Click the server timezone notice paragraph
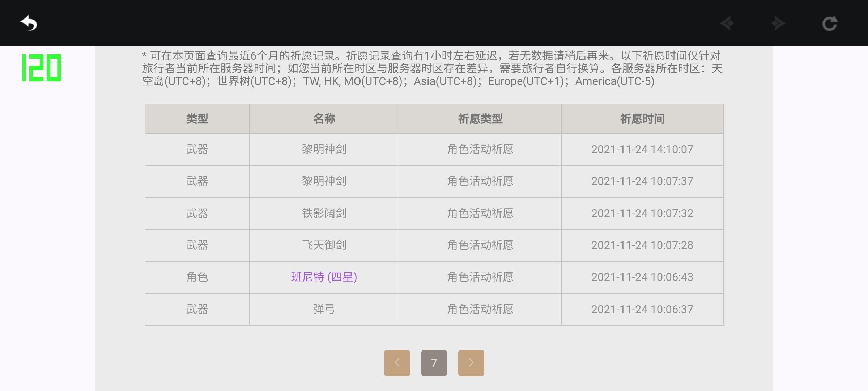 click(432, 68)
